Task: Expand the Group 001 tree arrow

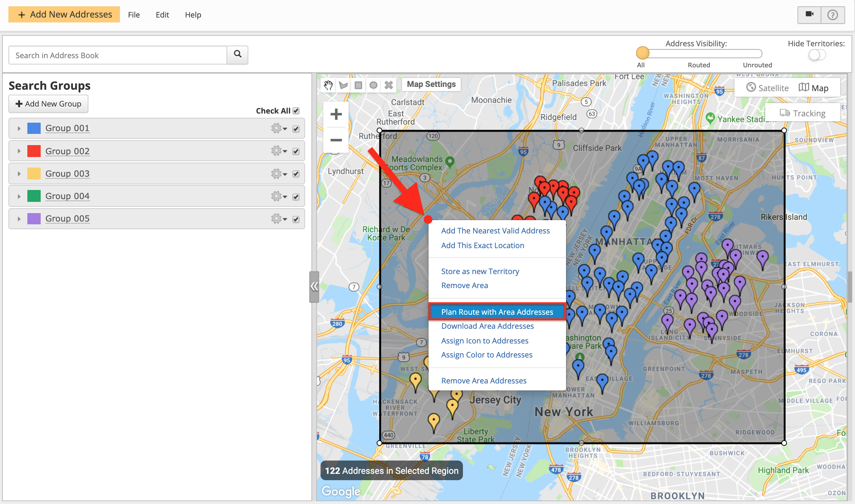Action: [19, 129]
